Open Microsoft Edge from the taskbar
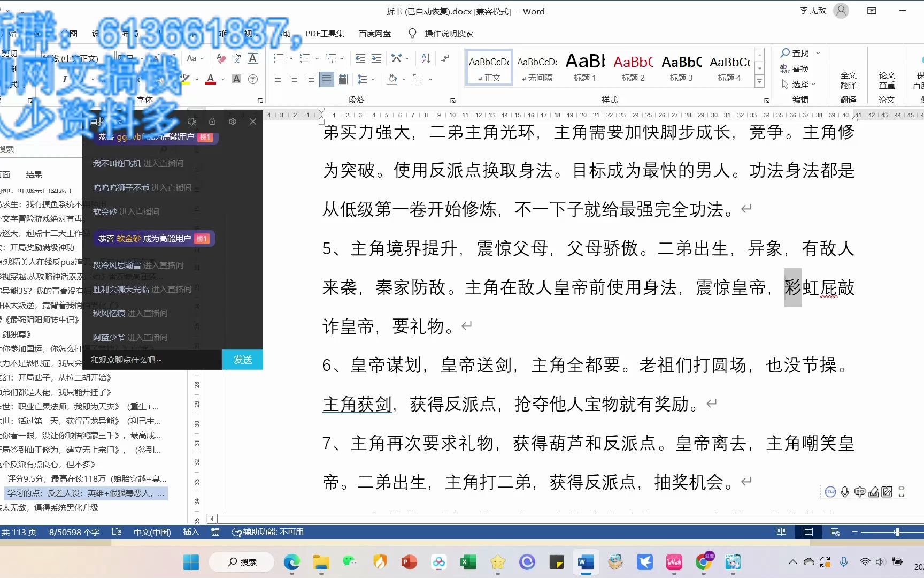 pyautogui.click(x=291, y=562)
